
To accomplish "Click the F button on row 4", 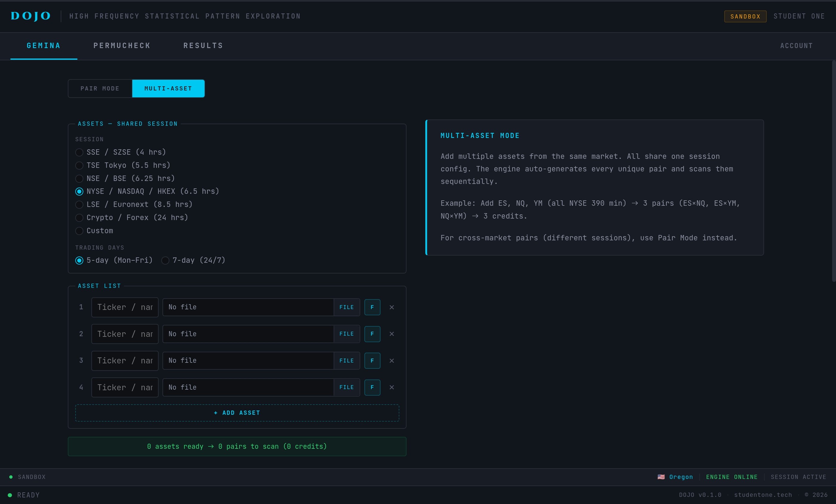I will [x=372, y=387].
